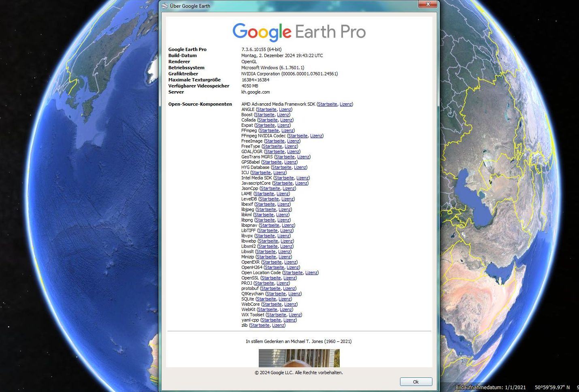Open libspnav Startseite link
Viewport: 579px width, 392px height.
(x=270, y=225)
